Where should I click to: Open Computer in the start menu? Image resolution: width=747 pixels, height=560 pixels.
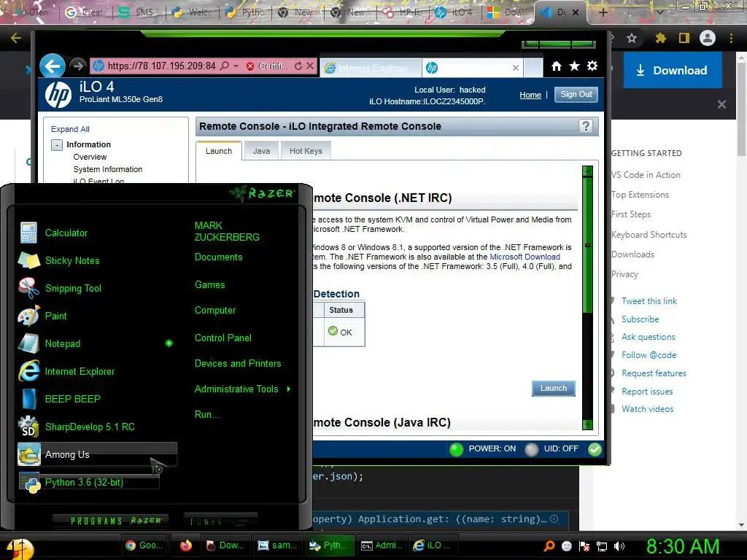click(x=215, y=311)
